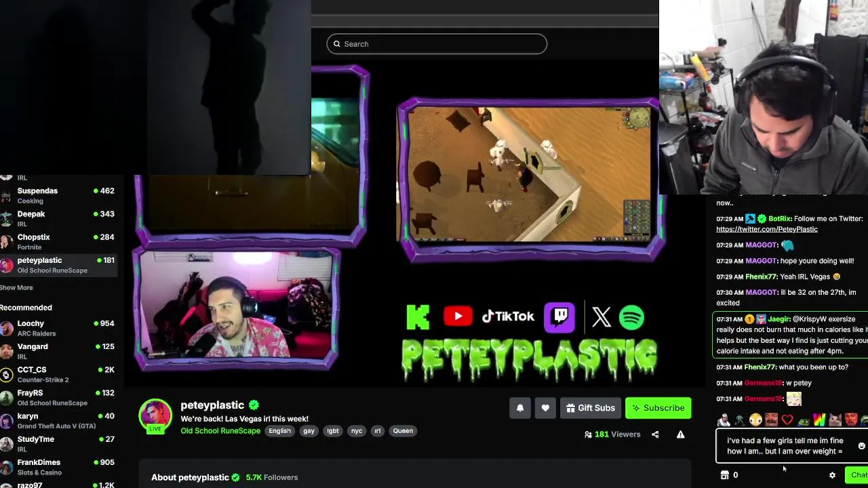This screenshot has width=868, height=488.
Task: Click the verified badge next to peteyplastic title
Action: [x=254, y=405]
